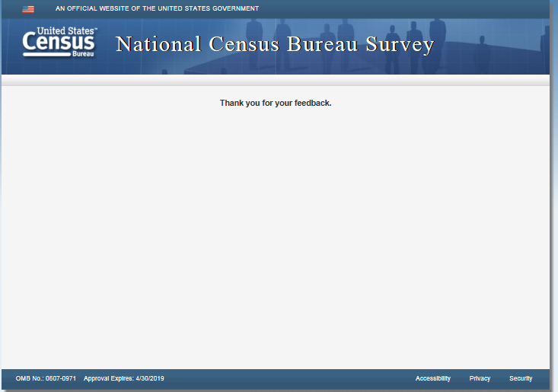The height and width of the screenshot is (392, 558).
Task: Click the 4/30/2019 expiration date
Action: tap(150, 378)
